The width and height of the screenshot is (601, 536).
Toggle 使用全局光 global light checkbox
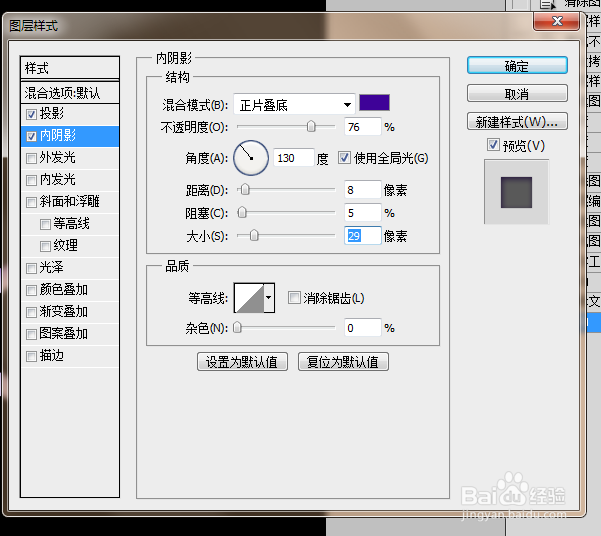[344, 158]
